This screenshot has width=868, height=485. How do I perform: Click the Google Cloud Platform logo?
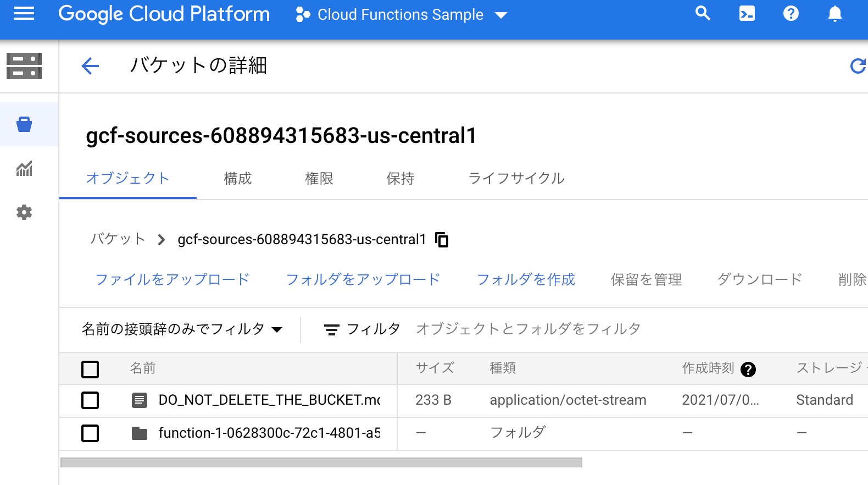[x=164, y=14]
